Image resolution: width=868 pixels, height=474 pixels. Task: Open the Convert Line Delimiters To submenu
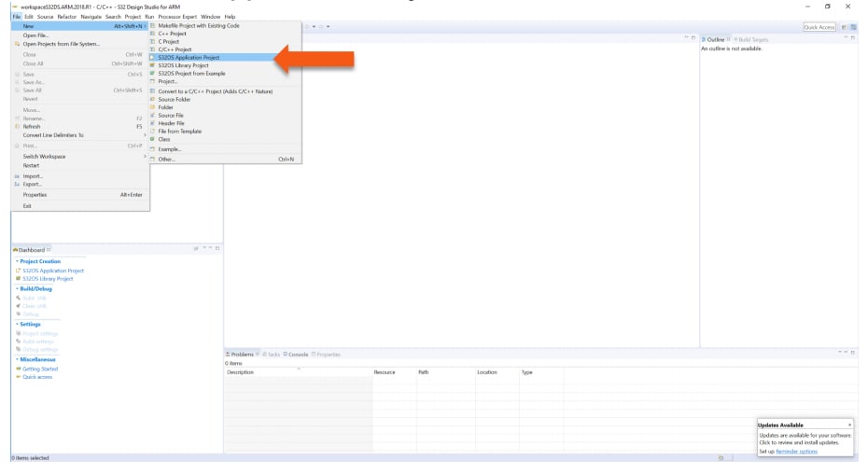click(x=145, y=135)
